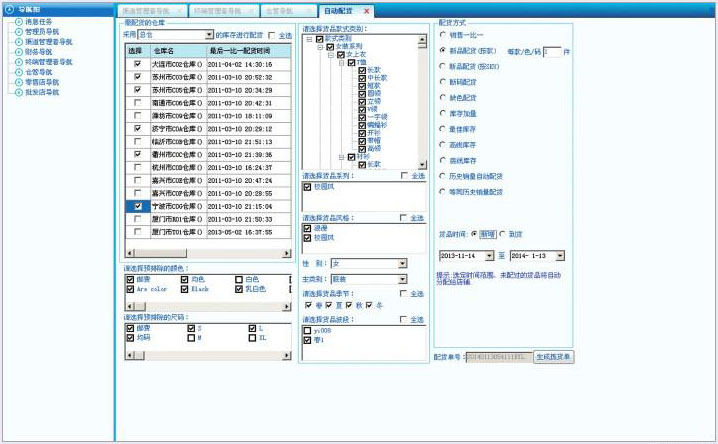Screen dimensions: 718x444
Task: Open 批发店导航 in the navigation tree
Action: click(42, 92)
